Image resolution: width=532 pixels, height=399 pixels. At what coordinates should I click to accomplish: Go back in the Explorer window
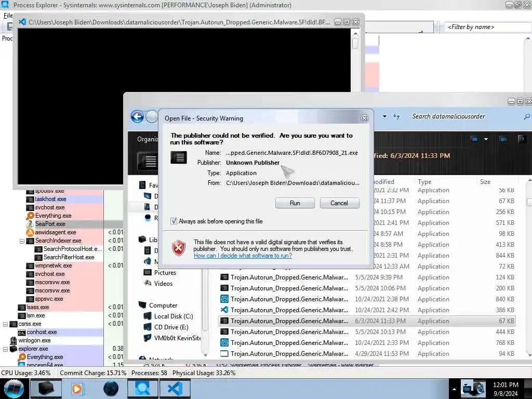[x=137, y=117]
